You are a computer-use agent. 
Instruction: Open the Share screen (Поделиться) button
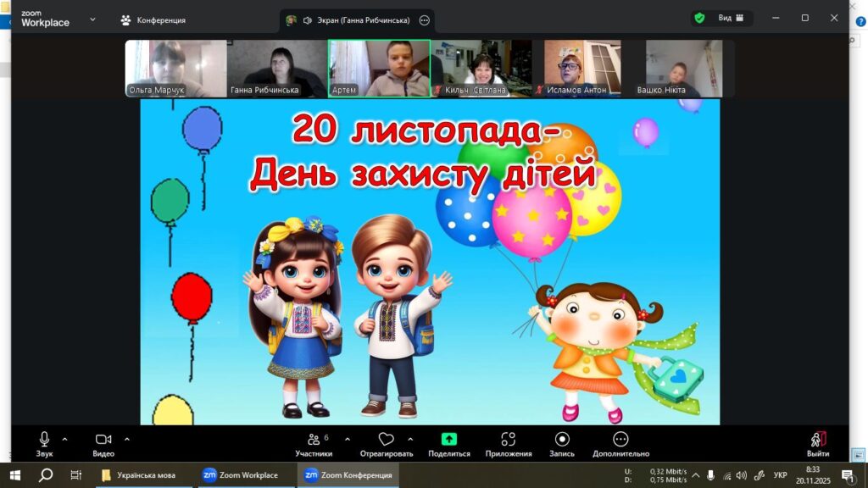(449, 443)
